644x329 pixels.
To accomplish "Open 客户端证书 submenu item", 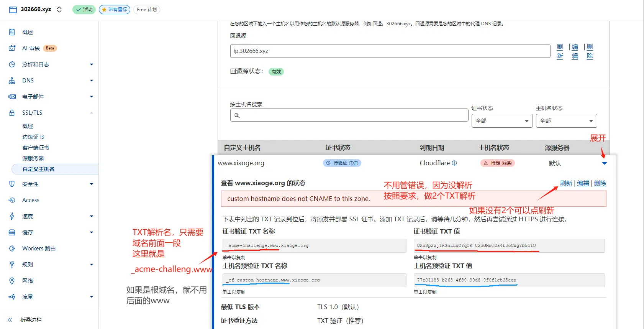I will [x=36, y=148].
